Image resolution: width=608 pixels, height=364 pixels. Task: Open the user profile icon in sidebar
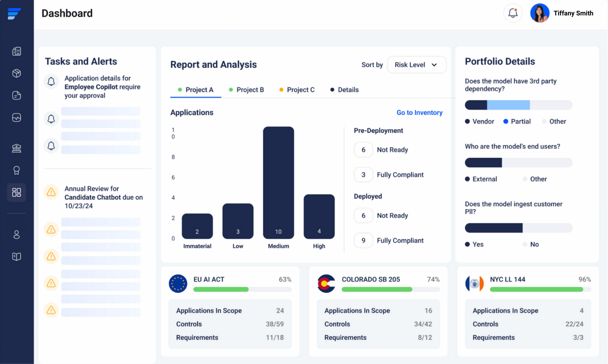[17, 234]
